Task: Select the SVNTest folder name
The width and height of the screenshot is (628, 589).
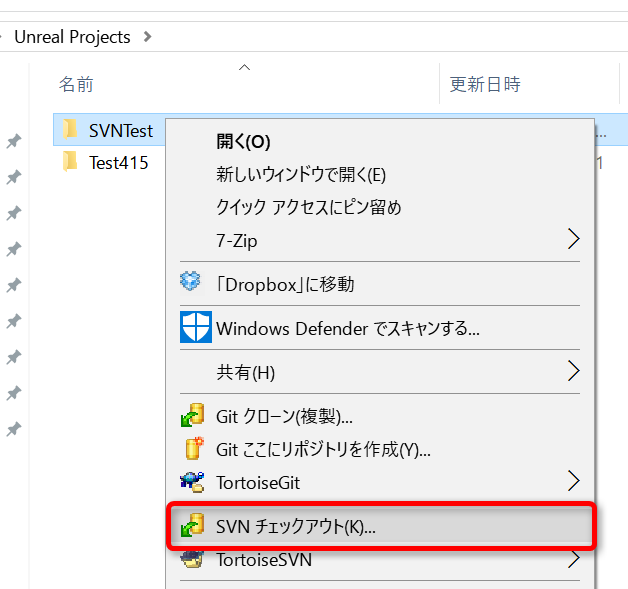Action: tap(121, 131)
